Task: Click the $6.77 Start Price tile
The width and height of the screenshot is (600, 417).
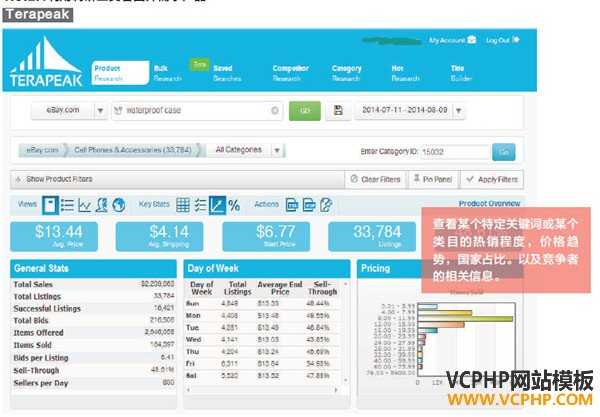Action: click(266, 236)
